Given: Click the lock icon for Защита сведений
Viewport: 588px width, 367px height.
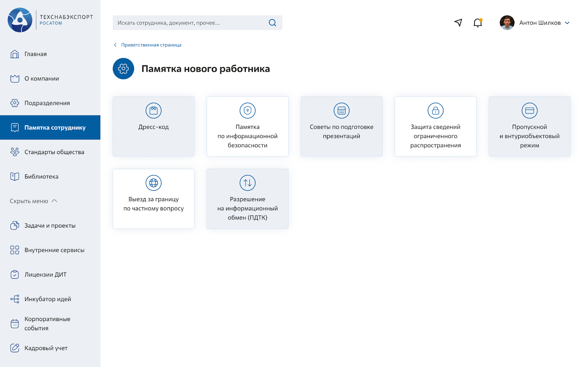Looking at the screenshot, I should pyautogui.click(x=435, y=111).
